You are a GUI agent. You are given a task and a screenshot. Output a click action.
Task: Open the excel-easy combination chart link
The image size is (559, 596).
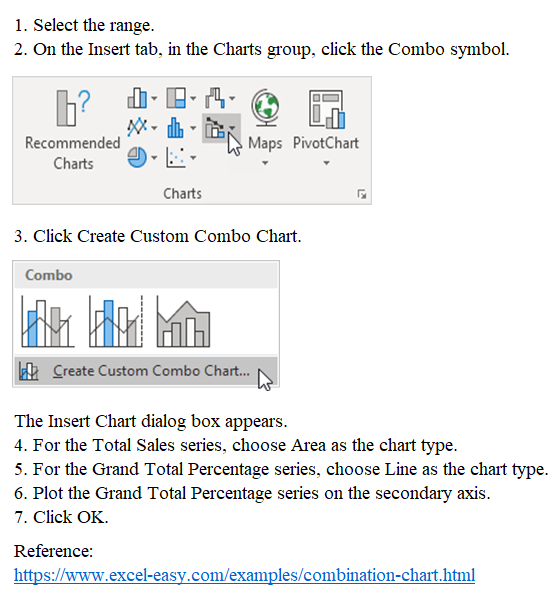pos(244,575)
